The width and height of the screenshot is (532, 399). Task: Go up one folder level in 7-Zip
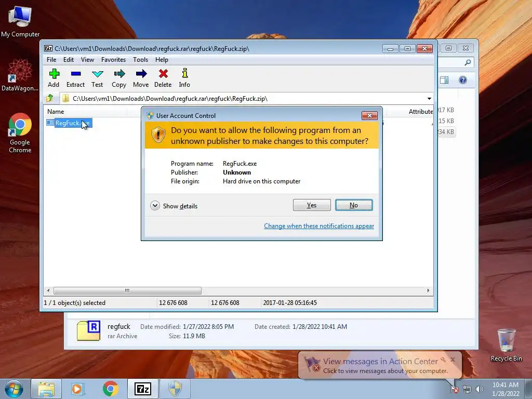click(50, 98)
